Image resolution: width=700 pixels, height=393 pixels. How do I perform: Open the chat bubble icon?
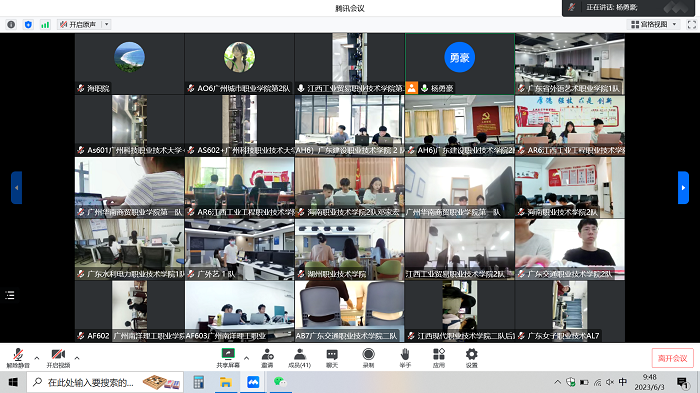332,358
